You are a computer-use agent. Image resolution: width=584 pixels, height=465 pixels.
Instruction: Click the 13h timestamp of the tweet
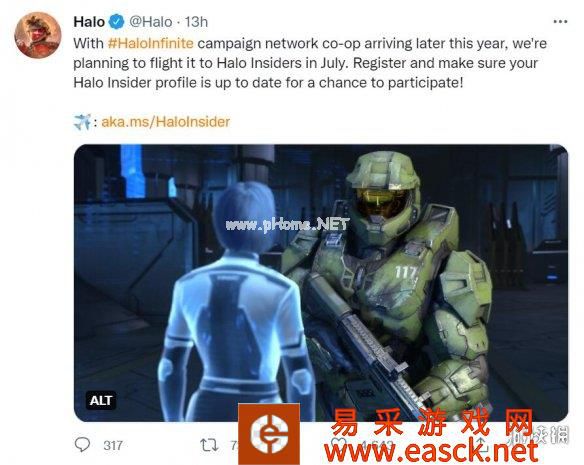(196, 22)
